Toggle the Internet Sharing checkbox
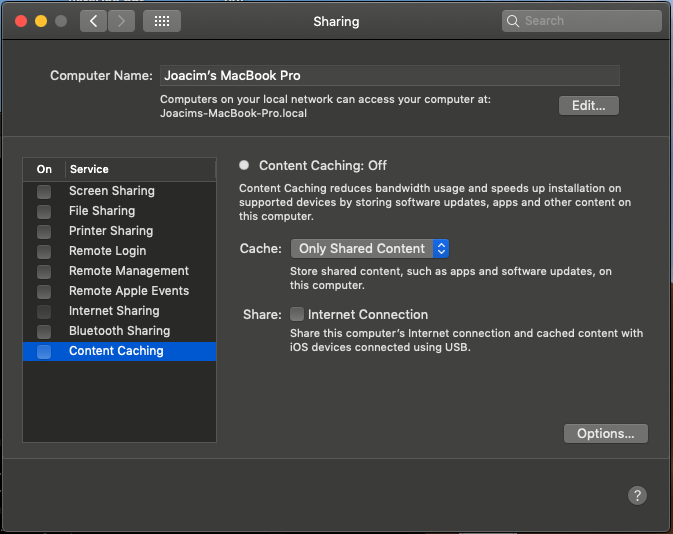The height and width of the screenshot is (534, 673). 44,311
